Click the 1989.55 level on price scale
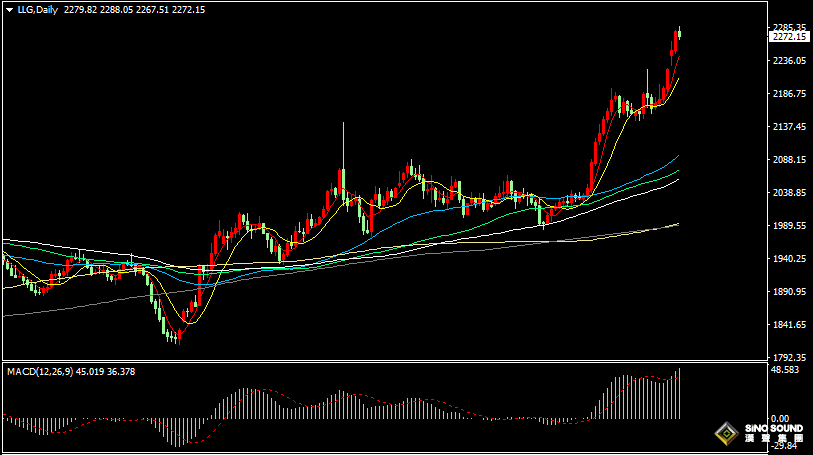 pos(789,226)
